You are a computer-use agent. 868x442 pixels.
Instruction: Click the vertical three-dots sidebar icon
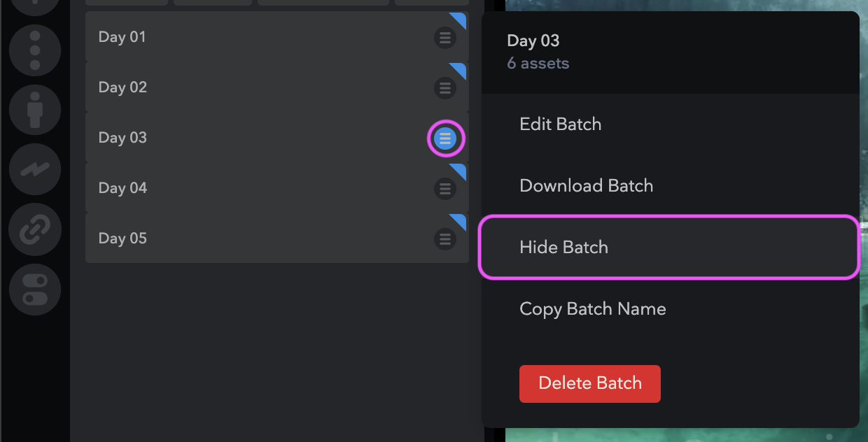pos(35,50)
